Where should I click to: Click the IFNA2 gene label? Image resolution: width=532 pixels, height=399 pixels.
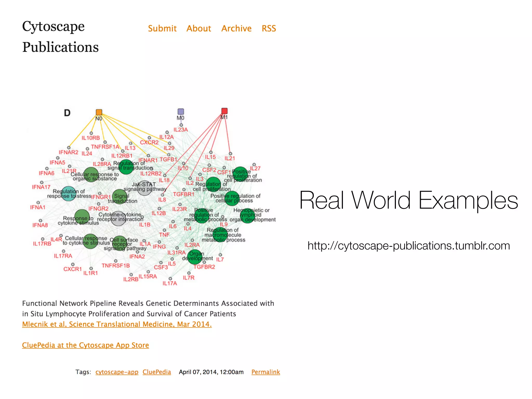[137, 257]
